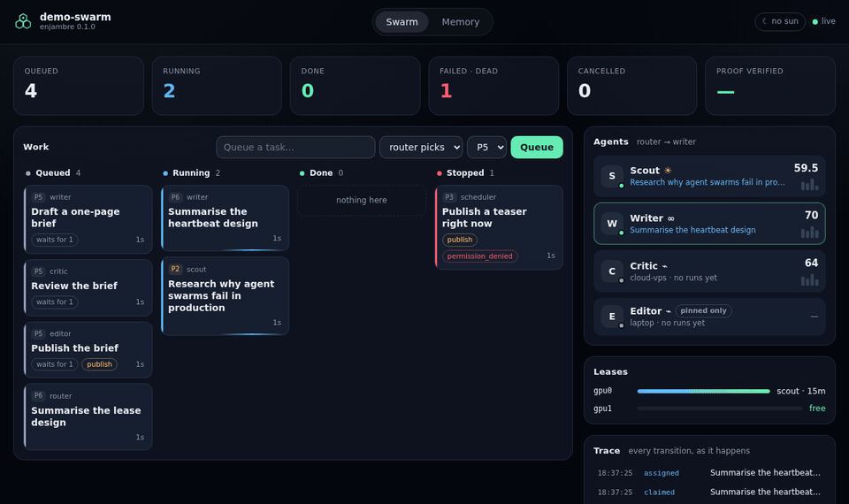This screenshot has width=849, height=504.
Task: Click the nothing here placeholder in Done
Action: 361,201
